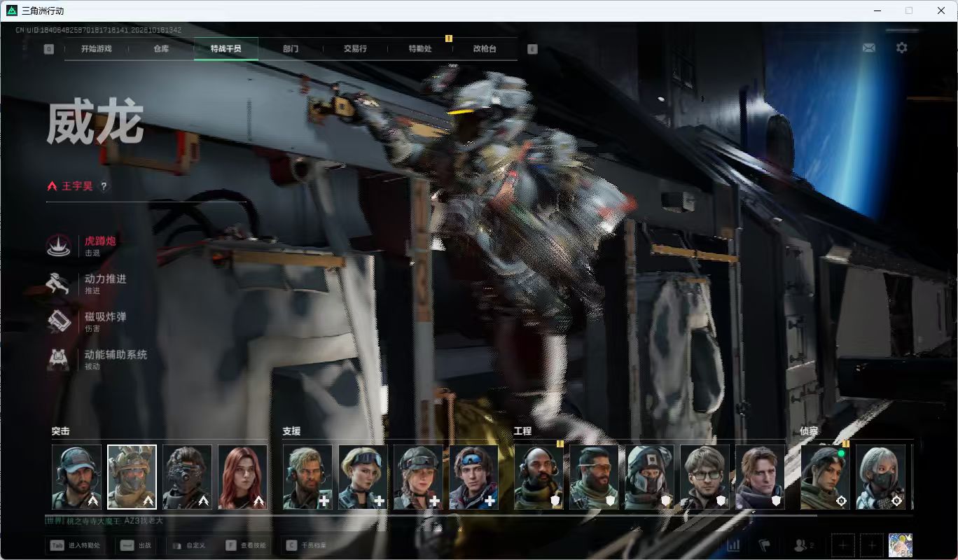The image size is (958, 560).
Task: Open the 交易行 tab
Action: pos(355,49)
